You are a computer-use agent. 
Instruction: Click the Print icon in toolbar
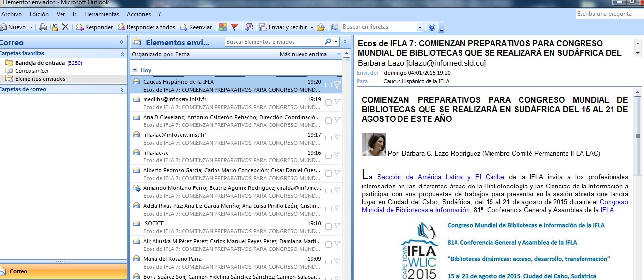(43, 27)
